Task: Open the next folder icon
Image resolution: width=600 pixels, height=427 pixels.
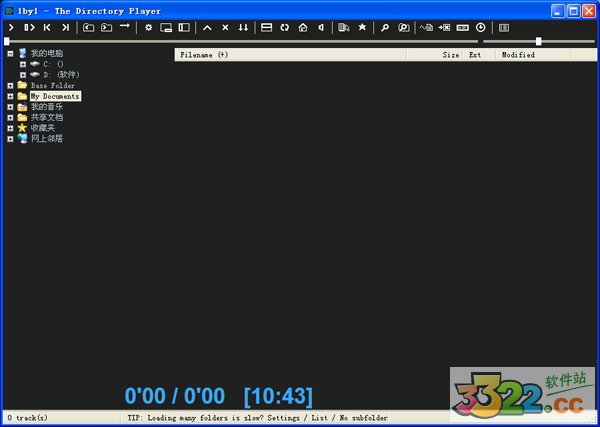Action: (106, 28)
